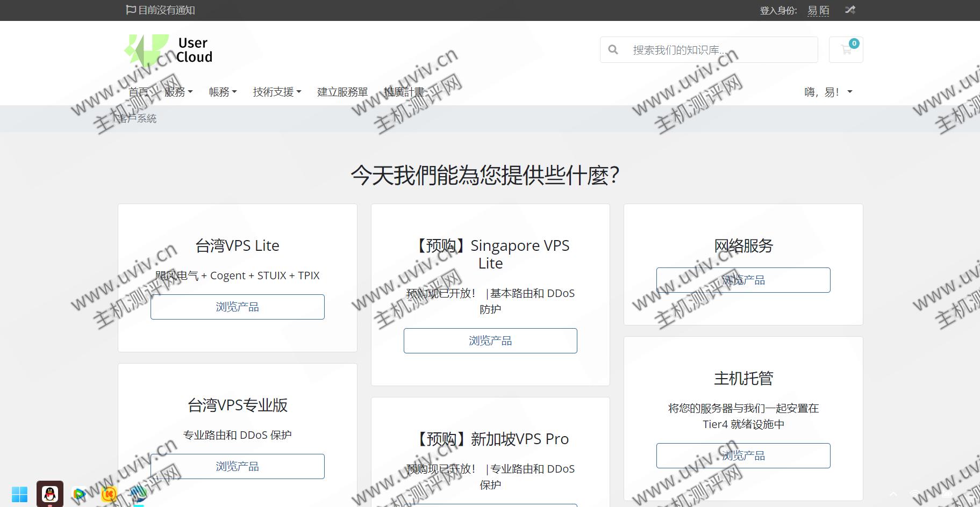Open 推廣計畫 menu item
The height and width of the screenshot is (507, 980).
point(404,92)
